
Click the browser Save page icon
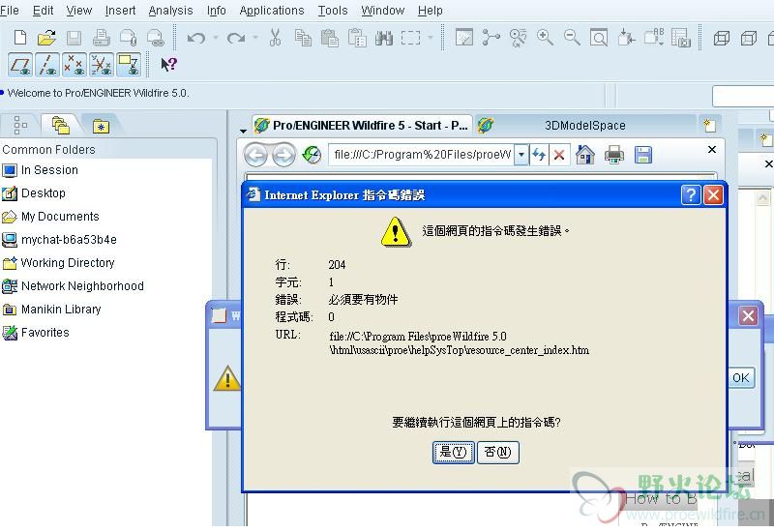643,155
